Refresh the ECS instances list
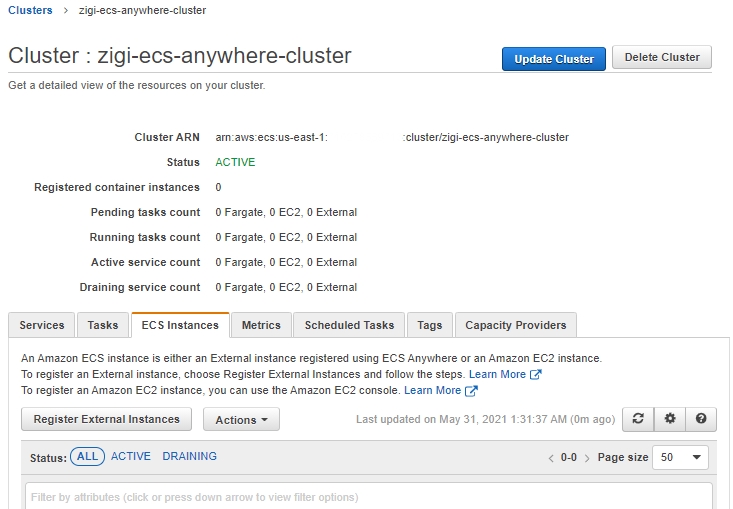 tap(638, 419)
